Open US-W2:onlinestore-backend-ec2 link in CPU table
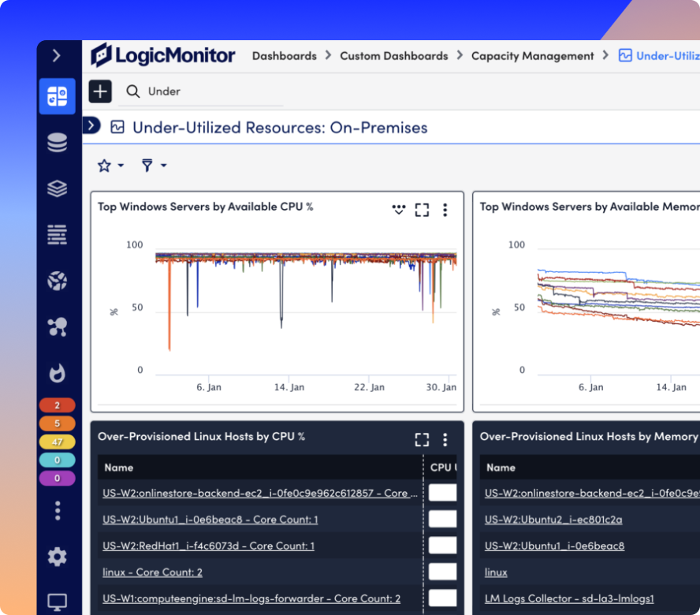This screenshot has height=615, width=700. point(260,493)
